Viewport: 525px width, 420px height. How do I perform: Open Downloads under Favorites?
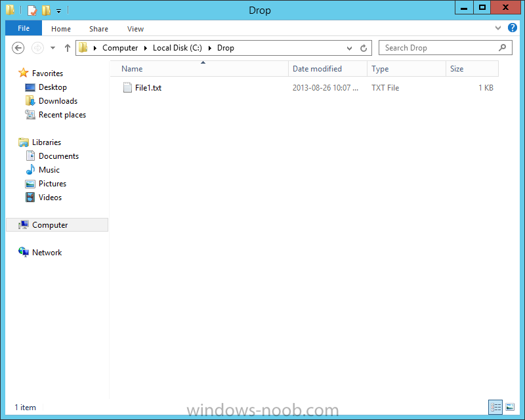[x=58, y=101]
